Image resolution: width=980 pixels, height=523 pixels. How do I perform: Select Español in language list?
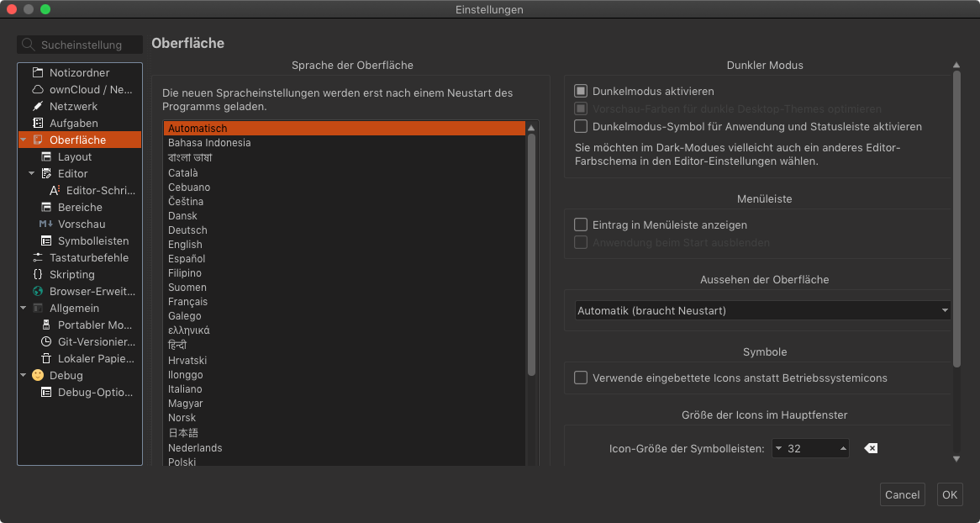(345, 259)
